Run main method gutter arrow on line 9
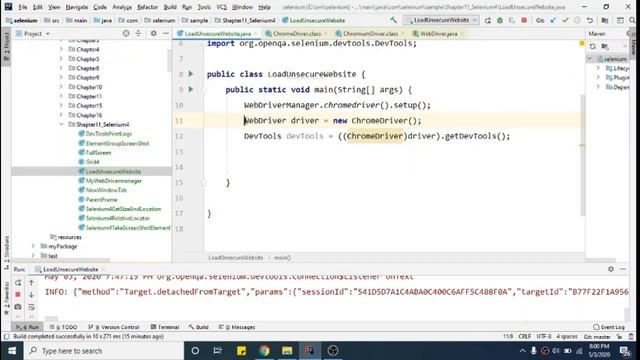This screenshot has width=640, height=360. pyautogui.click(x=191, y=89)
